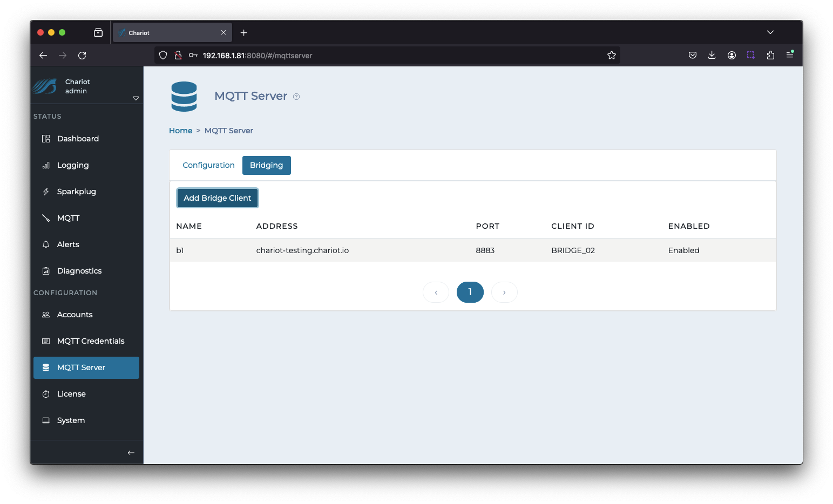Click the NAME column header
Viewport: 833px width, 504px height.
coord(189,226)
